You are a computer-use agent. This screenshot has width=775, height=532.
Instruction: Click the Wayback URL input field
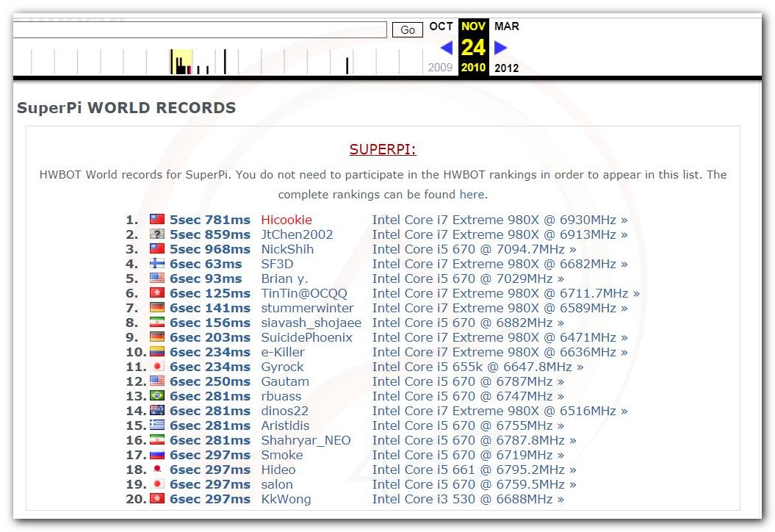pos(200,29)
